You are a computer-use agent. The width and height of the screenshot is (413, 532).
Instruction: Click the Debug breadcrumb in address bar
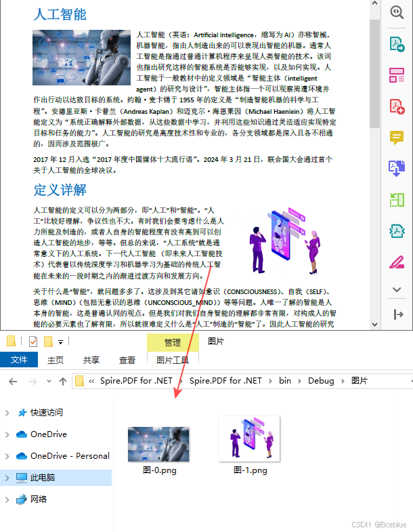pos(321,381)
